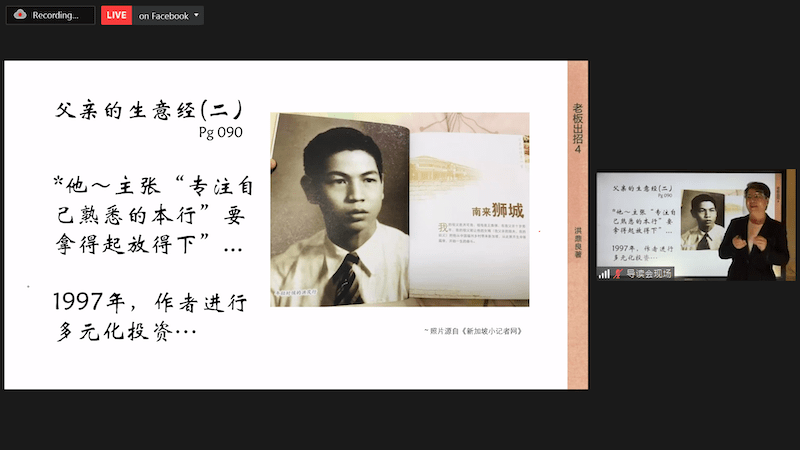Viewport: 800px width, 450px height.
Task: Click the 老板出招4 book spine title
Action: 577,124
